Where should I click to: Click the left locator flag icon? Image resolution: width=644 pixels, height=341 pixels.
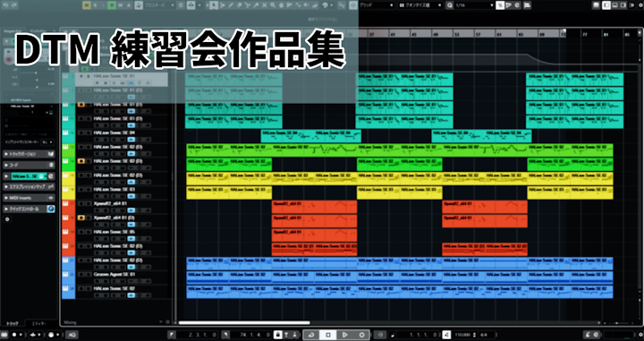pos(172,335)
